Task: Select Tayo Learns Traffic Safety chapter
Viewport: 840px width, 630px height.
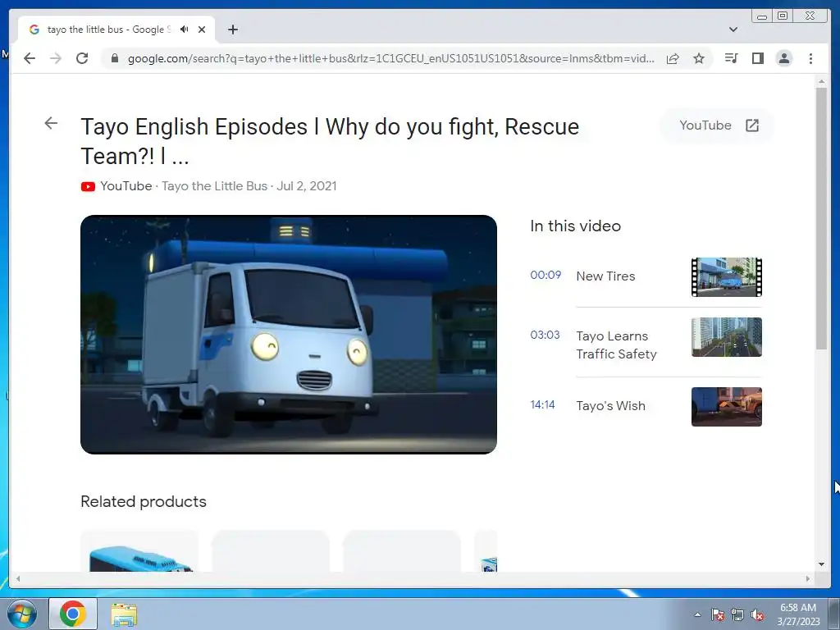Action: coord(616,345)
